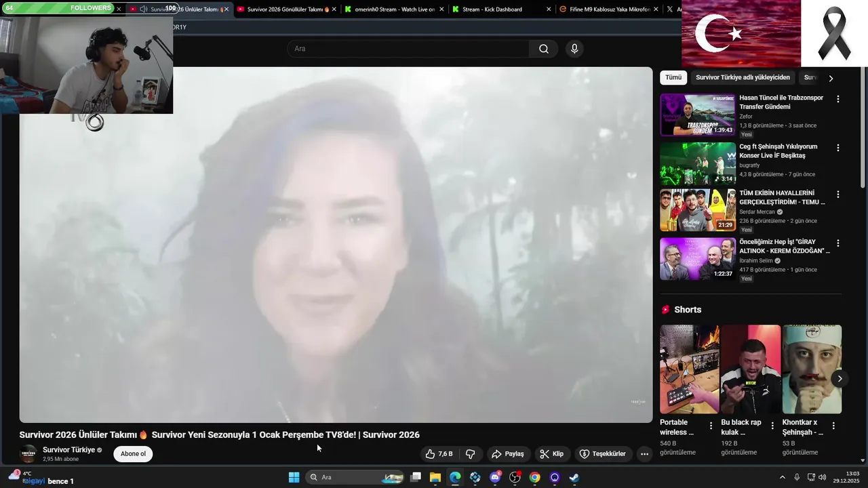
Task: Open options menu for Hasan Tüncel video
Action: (x=838, y=99)
